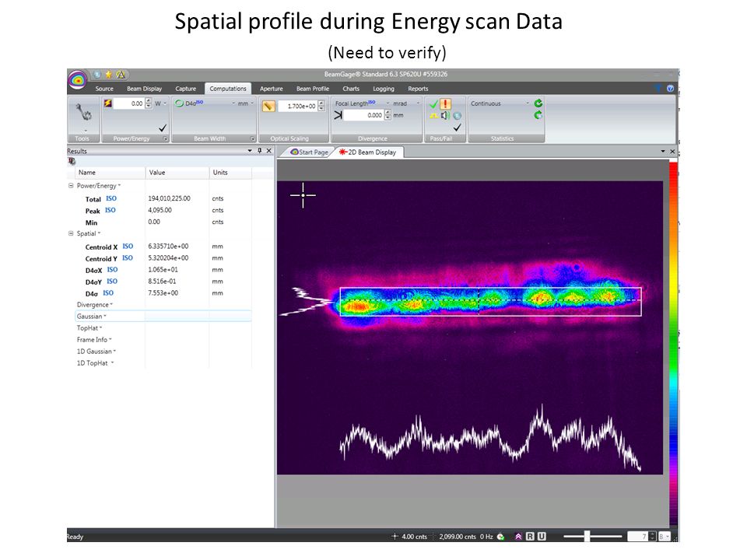747x560 pixels.
Task: Collapse the Spatial results group
Action: (71, 233)
